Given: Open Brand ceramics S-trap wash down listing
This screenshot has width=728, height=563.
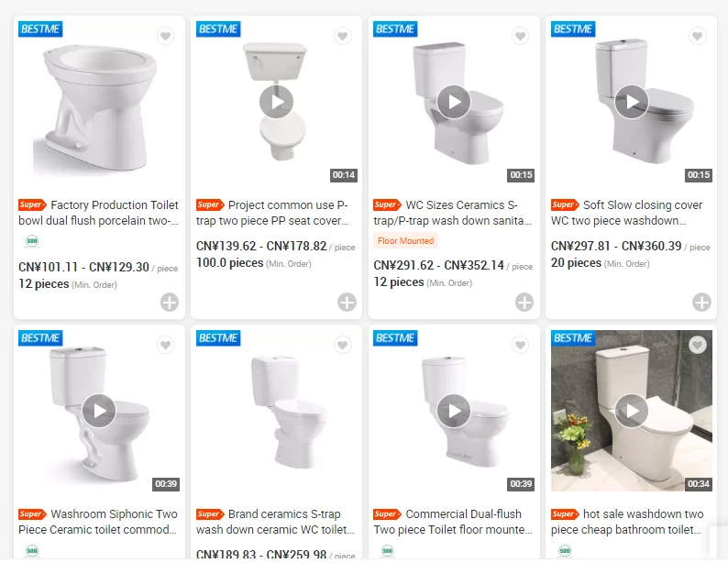Looking at the screenshot, I should click(x=275, y=522).
